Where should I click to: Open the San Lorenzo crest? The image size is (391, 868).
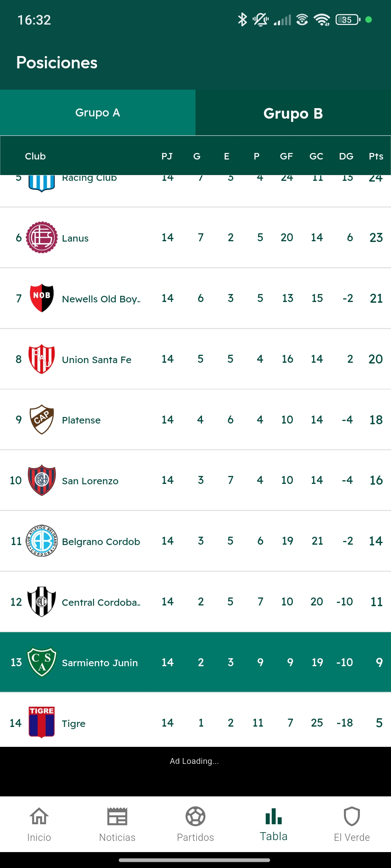pos(42,480)
